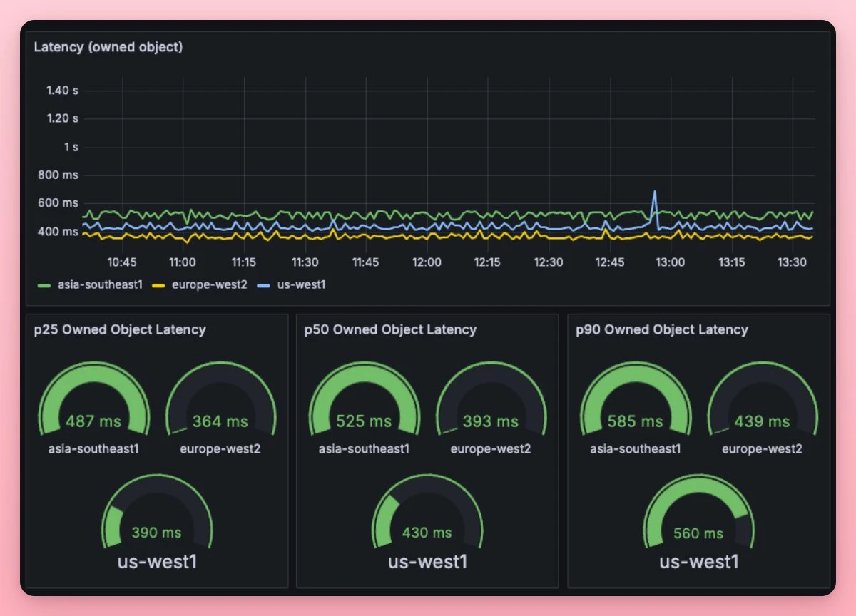Open p90 Owned Object Latency panel title menu
This screenshot has height=616, width=856.
tap(662, 329)
